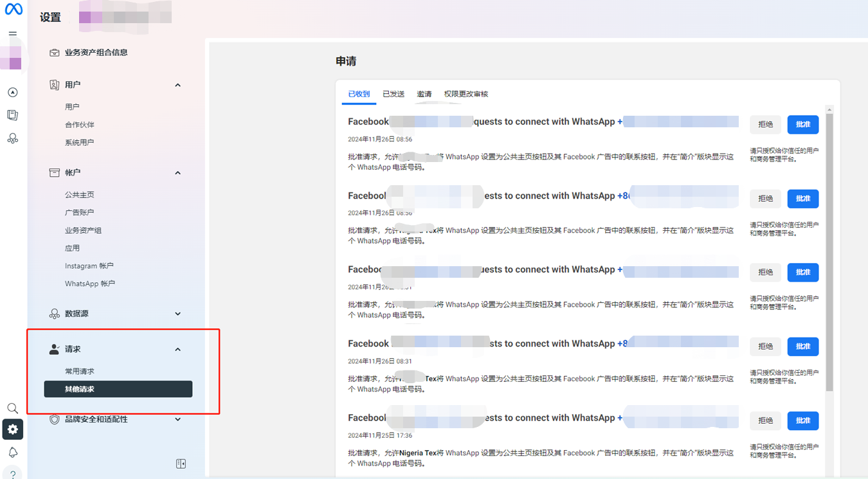The height and width of the screenshot is (479, 868).
Task: Open the notifications bell icon
Action: (12, 453)
